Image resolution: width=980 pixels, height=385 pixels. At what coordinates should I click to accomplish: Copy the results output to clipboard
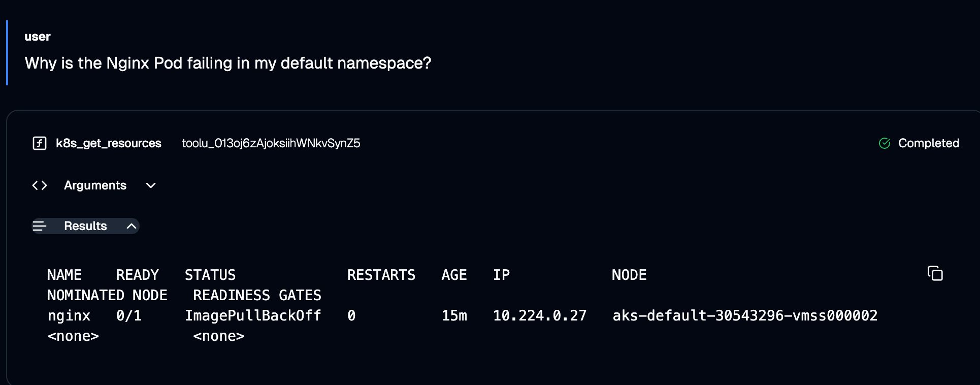pyautogui.click(x=935, y=274)
